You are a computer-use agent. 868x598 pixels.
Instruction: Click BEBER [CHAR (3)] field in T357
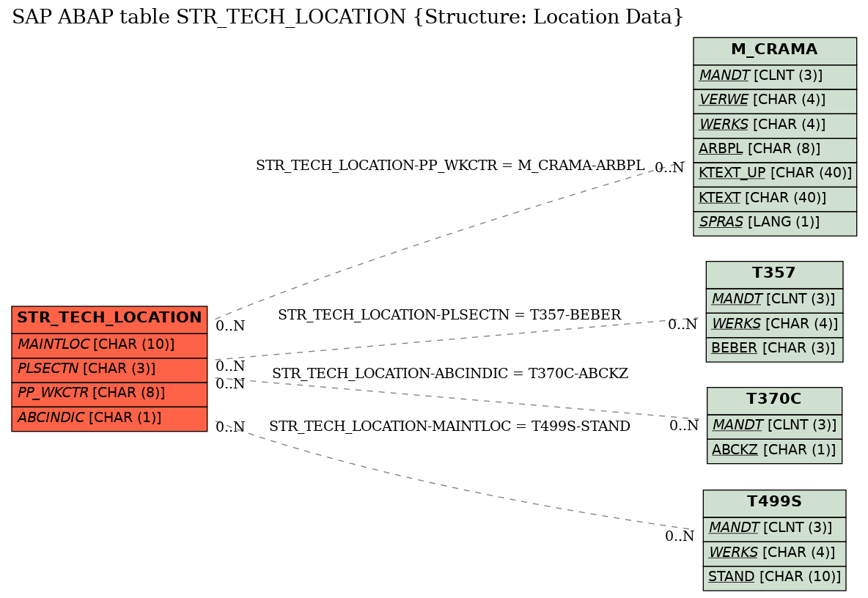click(x=774, y=349)
